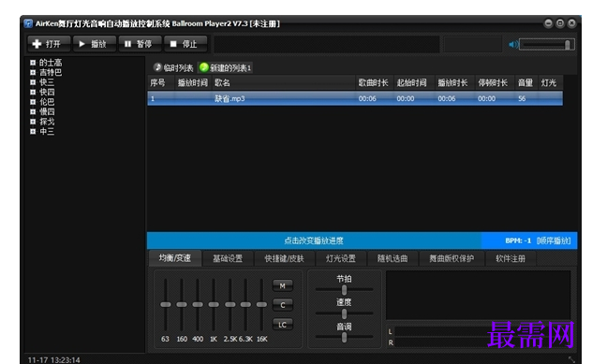Viewport: 592px width, 364px height.
Task: Toggle the 顺序播放 play mode
Action: tap(554, 240)
